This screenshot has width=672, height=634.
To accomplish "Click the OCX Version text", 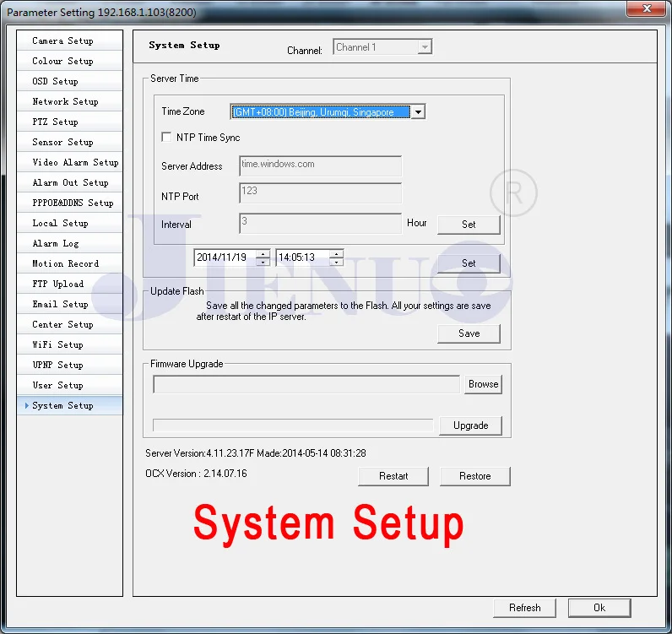I will click(196, 474).
